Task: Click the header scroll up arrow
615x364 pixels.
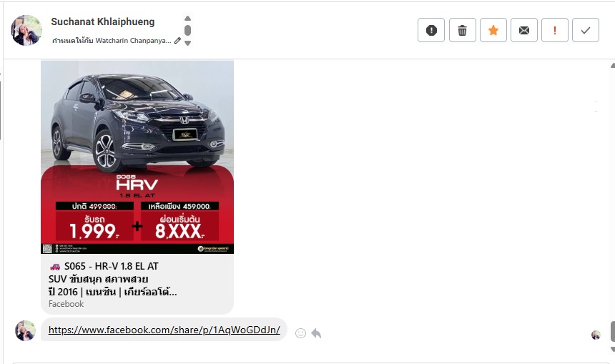Action: (187, 19)
